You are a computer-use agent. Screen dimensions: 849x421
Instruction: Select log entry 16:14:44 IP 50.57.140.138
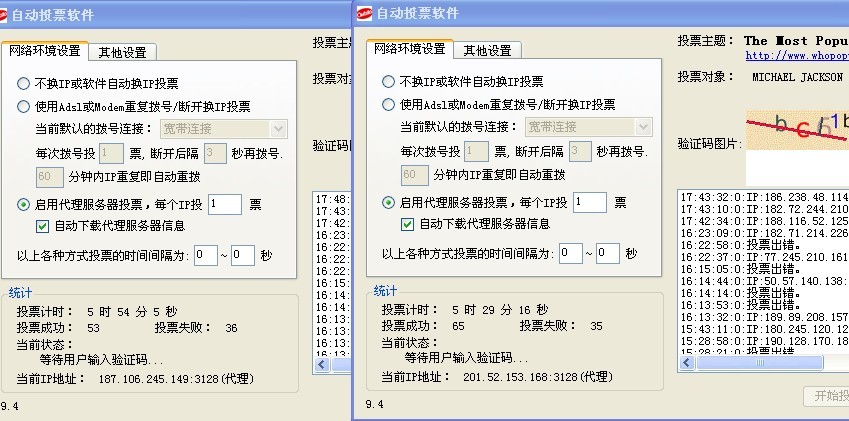pos(764,281)
